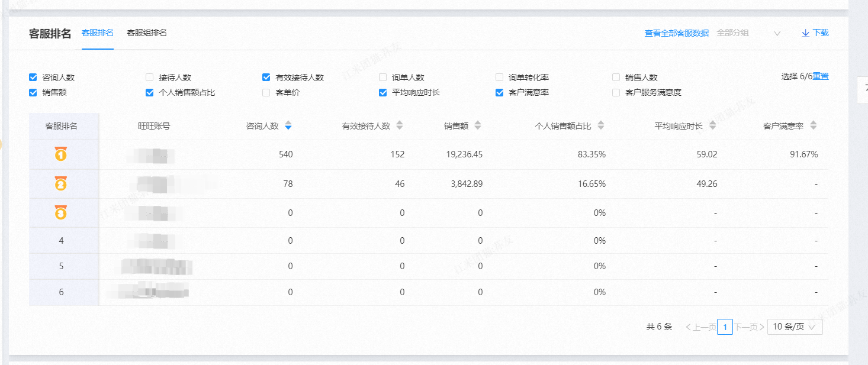
Task: Uncheck the 平均响应时长 checkbox
Action: coord(382,93)
